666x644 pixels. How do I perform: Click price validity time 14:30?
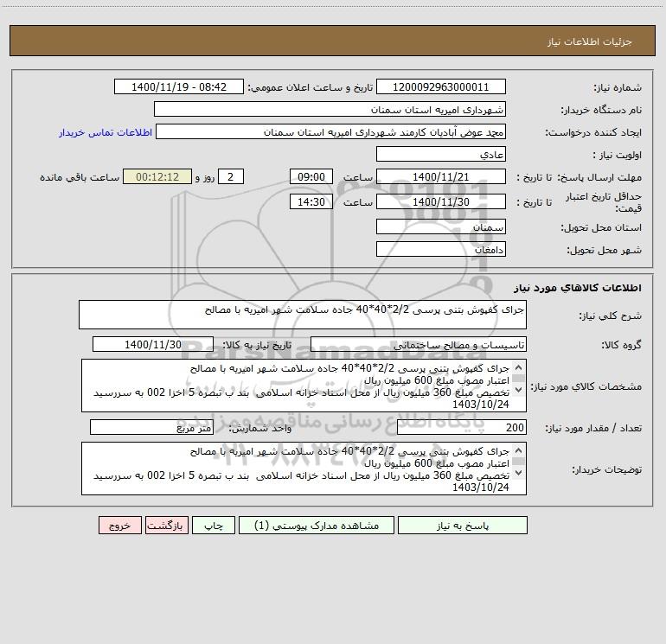pos(311,201)
